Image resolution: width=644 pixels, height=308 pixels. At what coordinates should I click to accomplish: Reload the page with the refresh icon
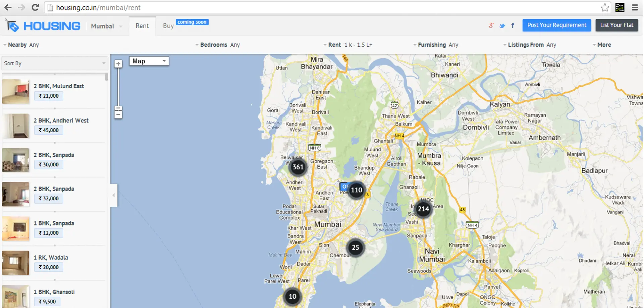pyautogui.click(x=35, y=7)
